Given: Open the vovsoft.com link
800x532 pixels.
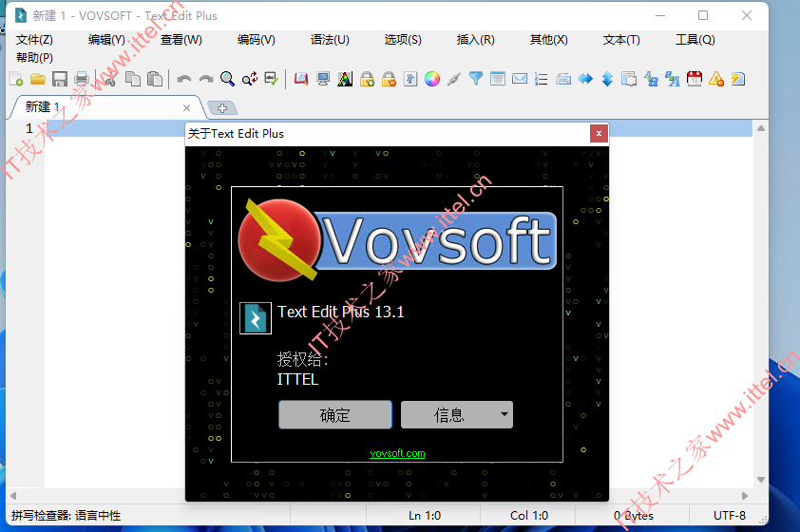Looking at the screenshot, I should pyautogui.click(x=397, y=453).
